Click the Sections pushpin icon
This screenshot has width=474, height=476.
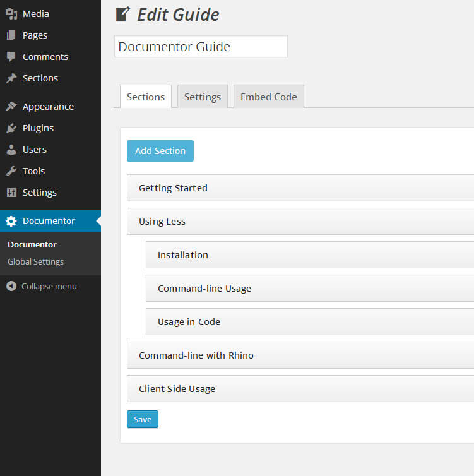[11, 78]
